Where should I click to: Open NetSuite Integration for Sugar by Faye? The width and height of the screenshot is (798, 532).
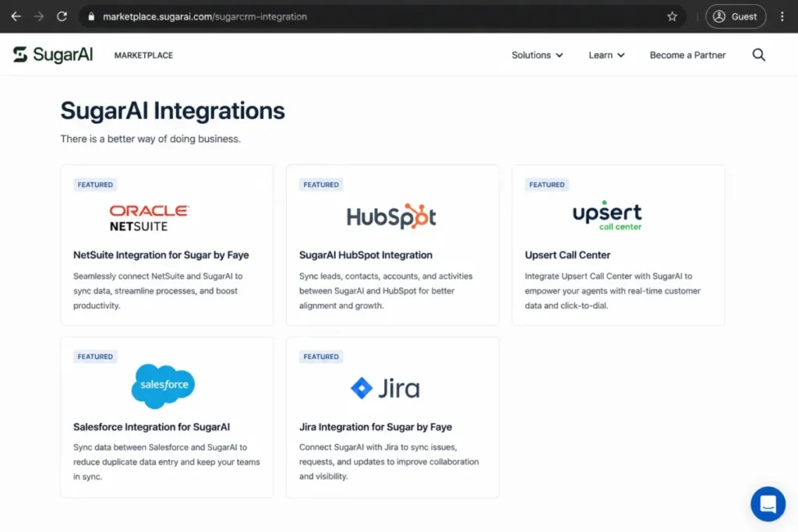pyautogui.click(x=161, y=255)
